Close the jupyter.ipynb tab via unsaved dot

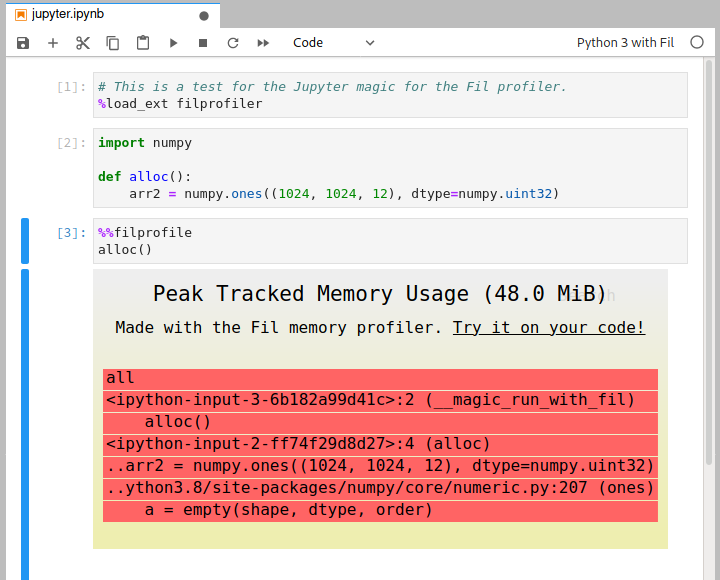(x=204, y=16)
